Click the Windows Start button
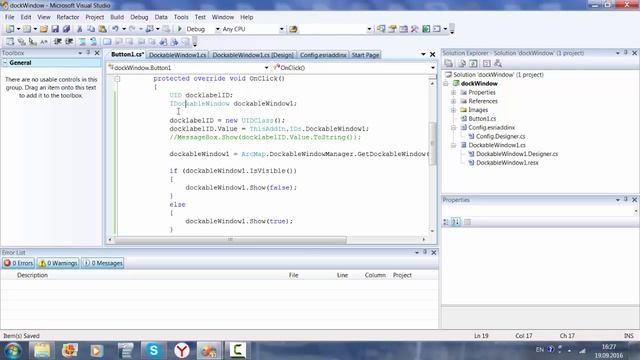Viewport: 640px width, 360px height. [x=13, y=350]
